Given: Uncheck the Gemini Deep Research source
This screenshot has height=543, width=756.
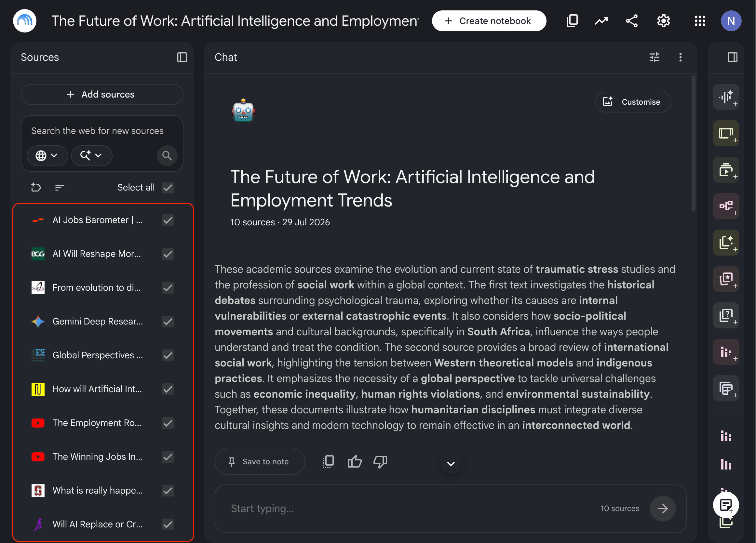Looking at the screenshot, I should click(x=168, y=322).
